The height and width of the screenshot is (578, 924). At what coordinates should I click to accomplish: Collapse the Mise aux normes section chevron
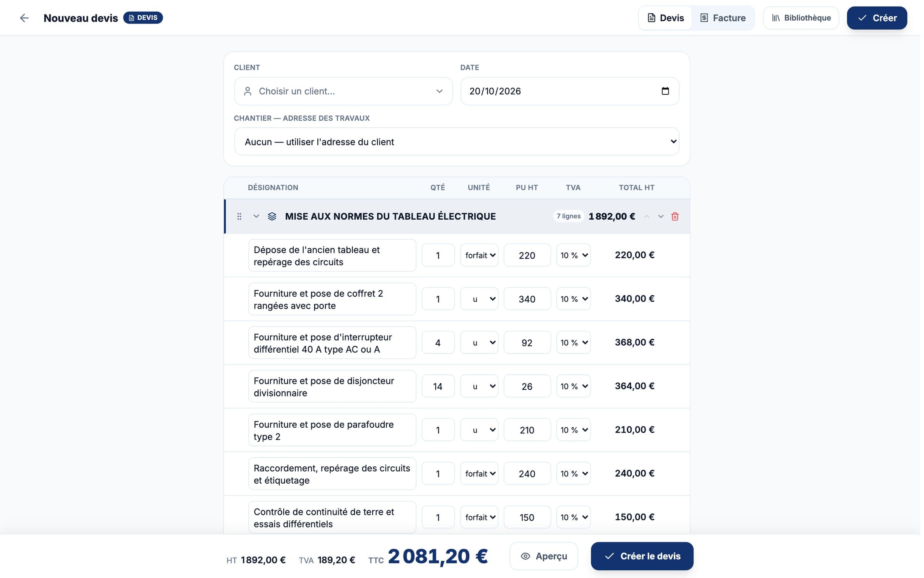tap(256, 217)
